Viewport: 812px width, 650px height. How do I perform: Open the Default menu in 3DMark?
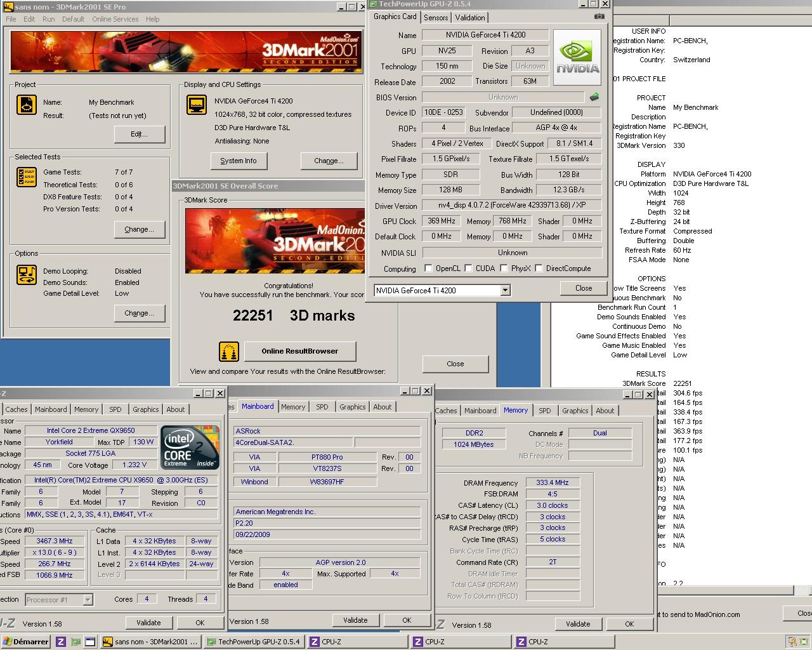point(73,19)
